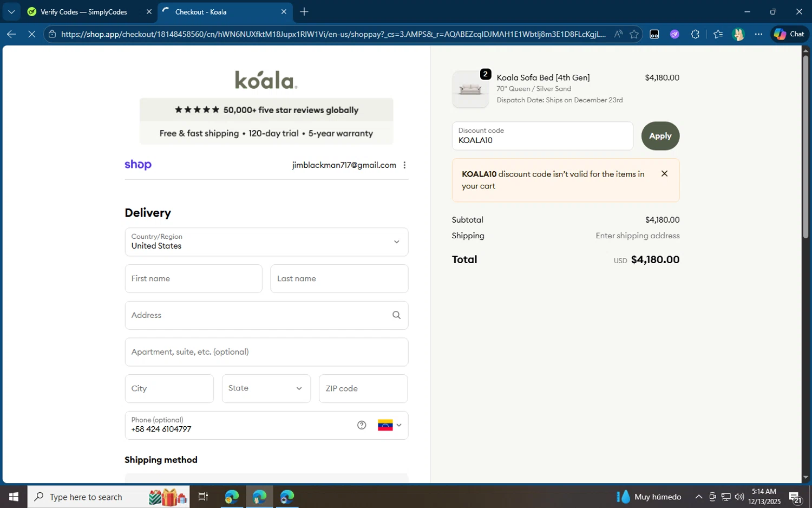
Task: Add page to favorites star
Action: click(x=634, y=34)
